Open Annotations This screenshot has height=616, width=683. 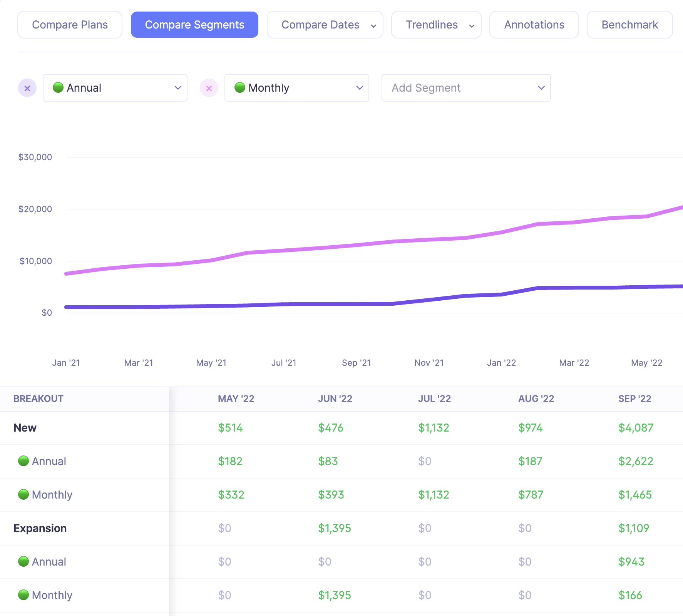(x=534, y=25)
